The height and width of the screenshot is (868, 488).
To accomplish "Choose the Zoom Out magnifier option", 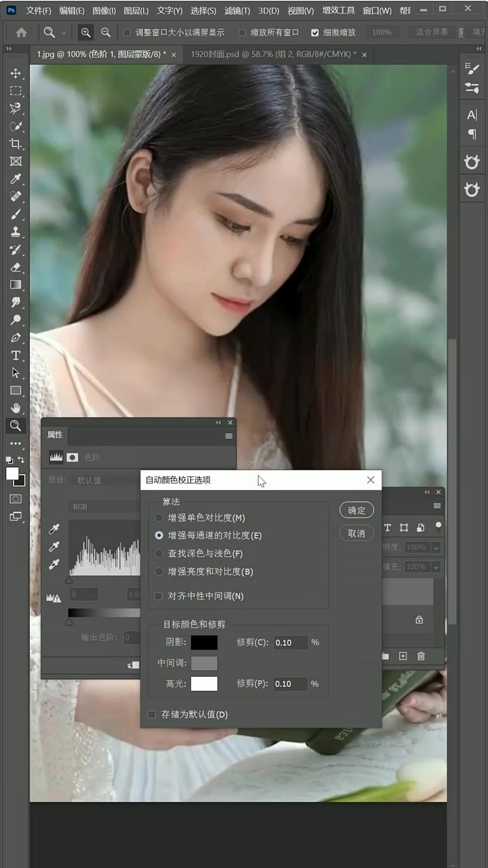I will [106, 33].
